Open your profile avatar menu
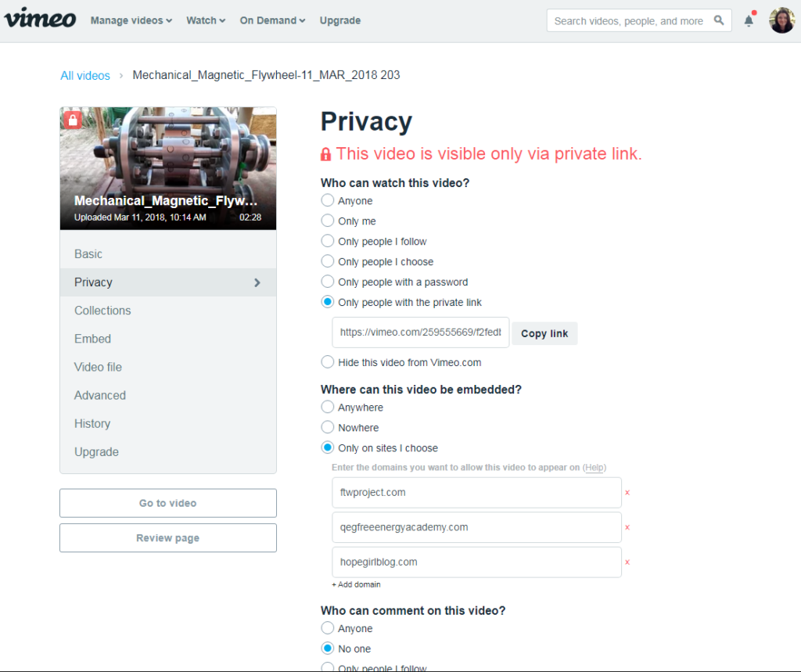Viewport: 801px width, 672px height. point(781,20)
